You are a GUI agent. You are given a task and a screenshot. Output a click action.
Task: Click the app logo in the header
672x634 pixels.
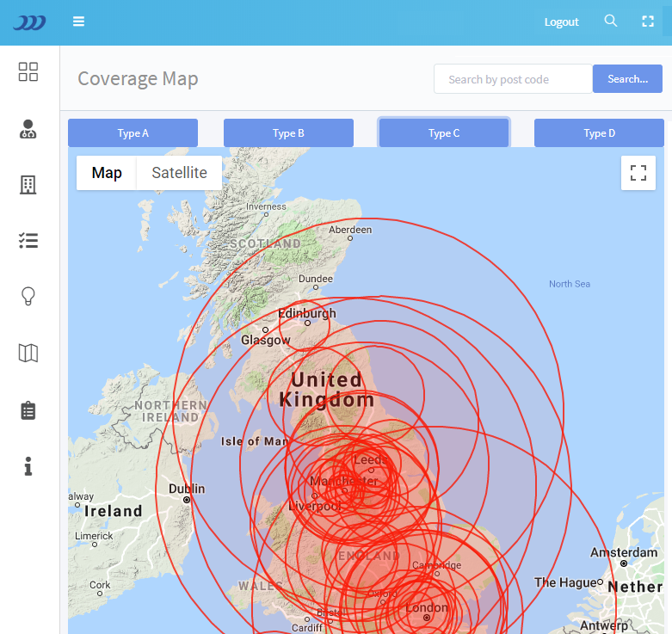[29, 22]
